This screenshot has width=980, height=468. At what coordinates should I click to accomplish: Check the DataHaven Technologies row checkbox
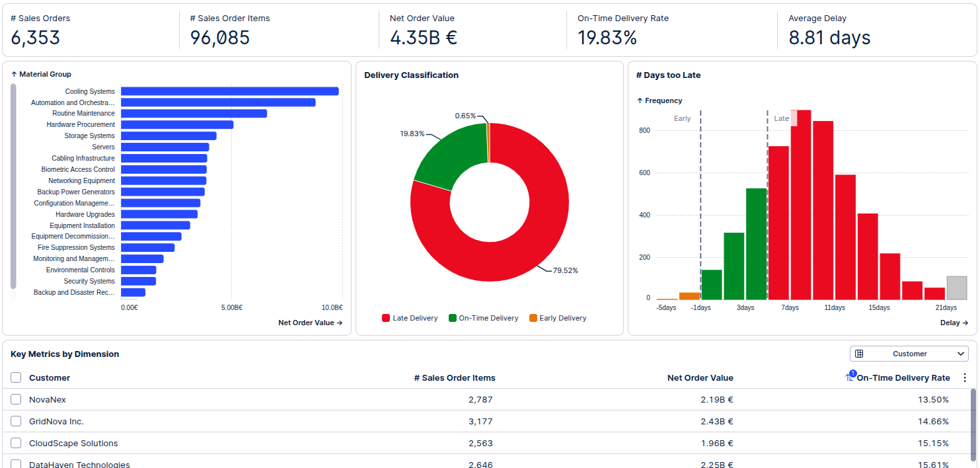(16, 464)
